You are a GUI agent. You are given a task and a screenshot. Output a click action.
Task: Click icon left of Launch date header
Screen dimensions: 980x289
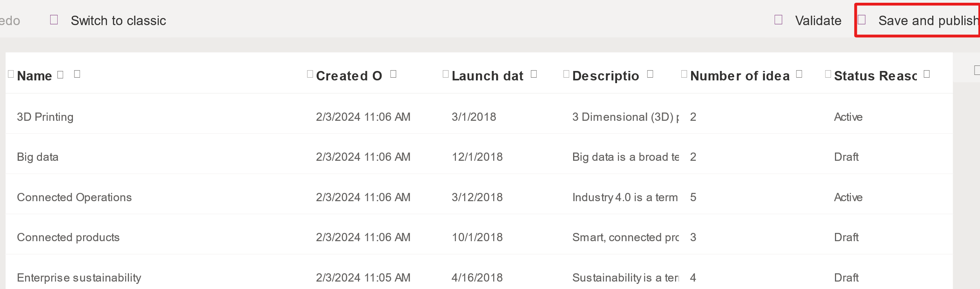pyautogui.click(x=446, y=74)
